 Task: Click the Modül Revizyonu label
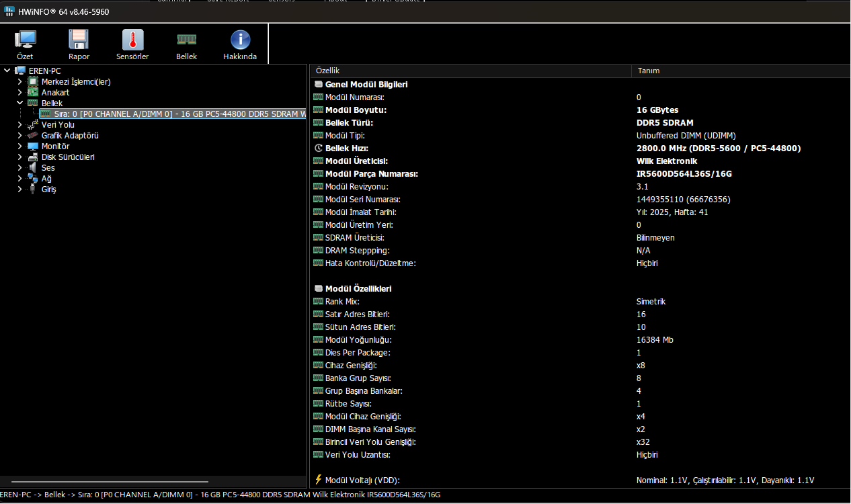[x=357, y=186]
